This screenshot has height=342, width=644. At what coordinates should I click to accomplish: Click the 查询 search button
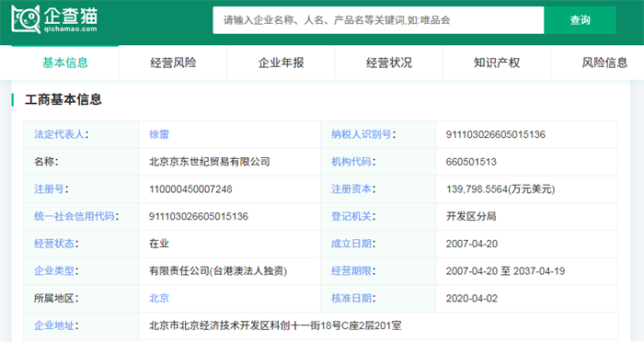pyautogui.click(x=580, y=20)
